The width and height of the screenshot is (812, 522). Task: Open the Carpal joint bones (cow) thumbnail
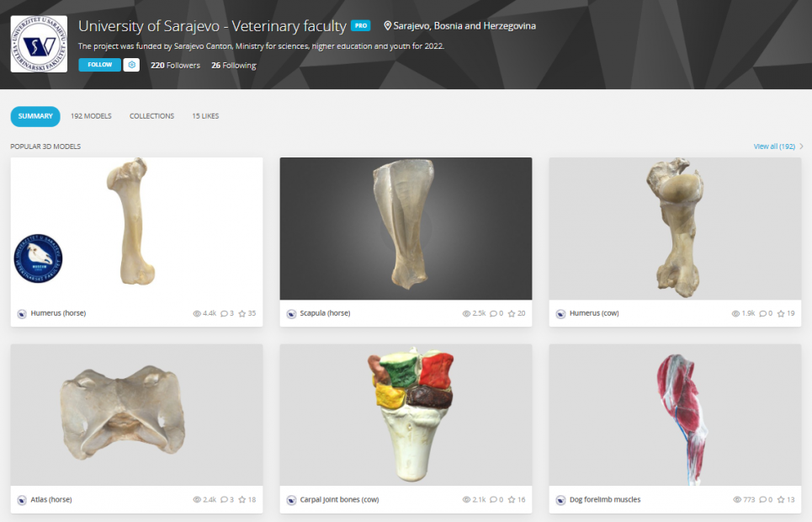tap(406, 415)
